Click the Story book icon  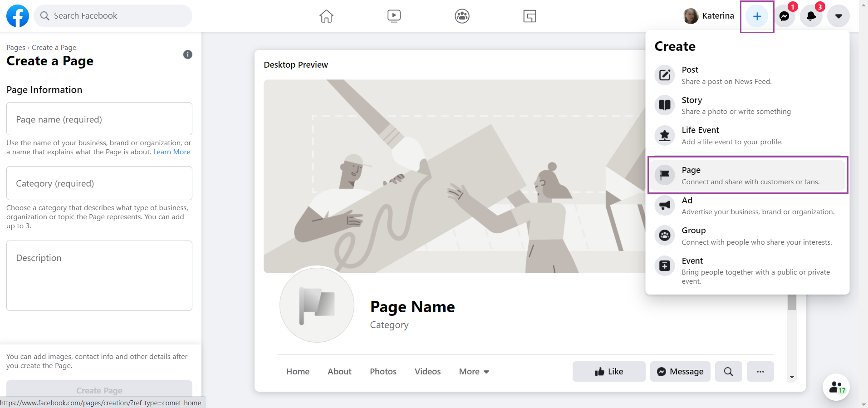pyautogui.click(x=665, y=105)
